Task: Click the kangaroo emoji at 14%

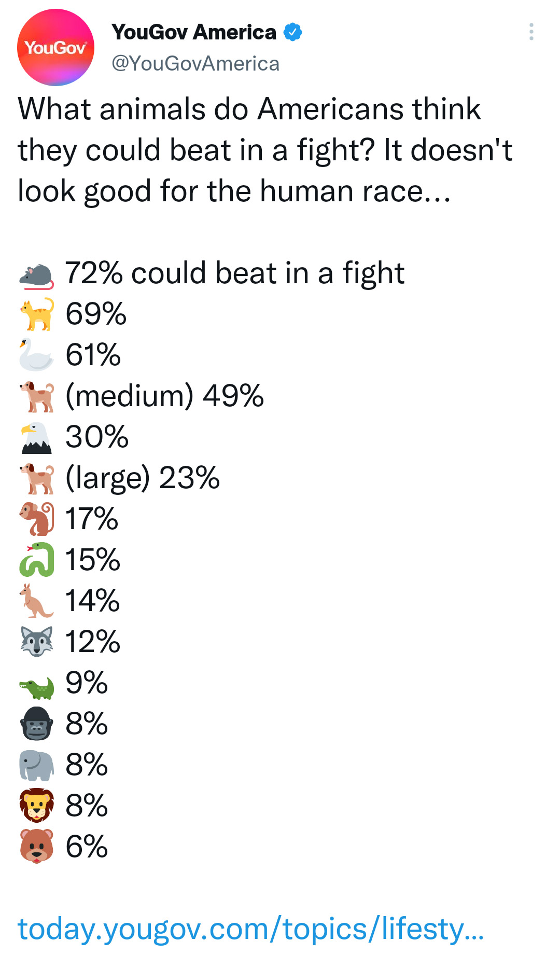Action: pos(36,601)
